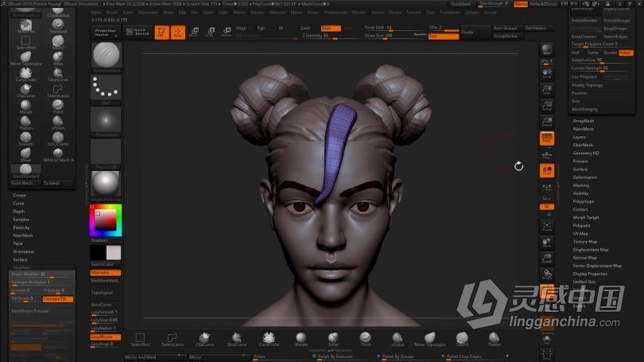Open the Zplugin menu
The width and height of the screenshot is (644, 362).
tap(471, 12)
